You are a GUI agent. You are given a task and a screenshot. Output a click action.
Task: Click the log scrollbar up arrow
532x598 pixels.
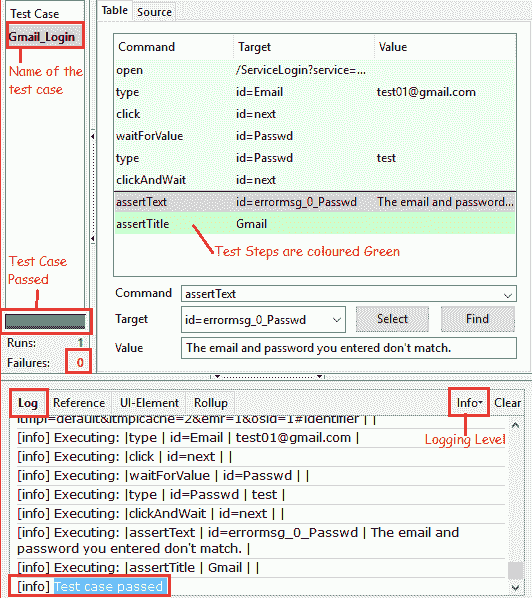[515, 425]
